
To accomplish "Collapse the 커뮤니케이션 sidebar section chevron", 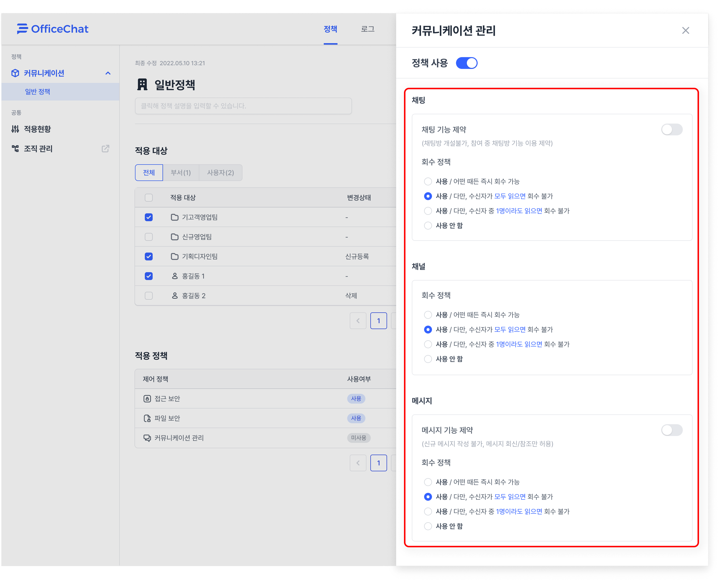I will [108, 73].
